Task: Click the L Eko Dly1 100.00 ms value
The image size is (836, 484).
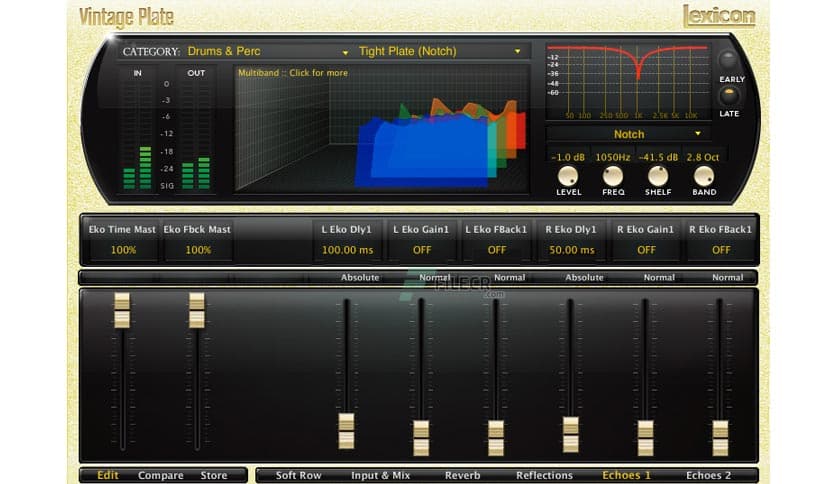Action: pos(348,250)
